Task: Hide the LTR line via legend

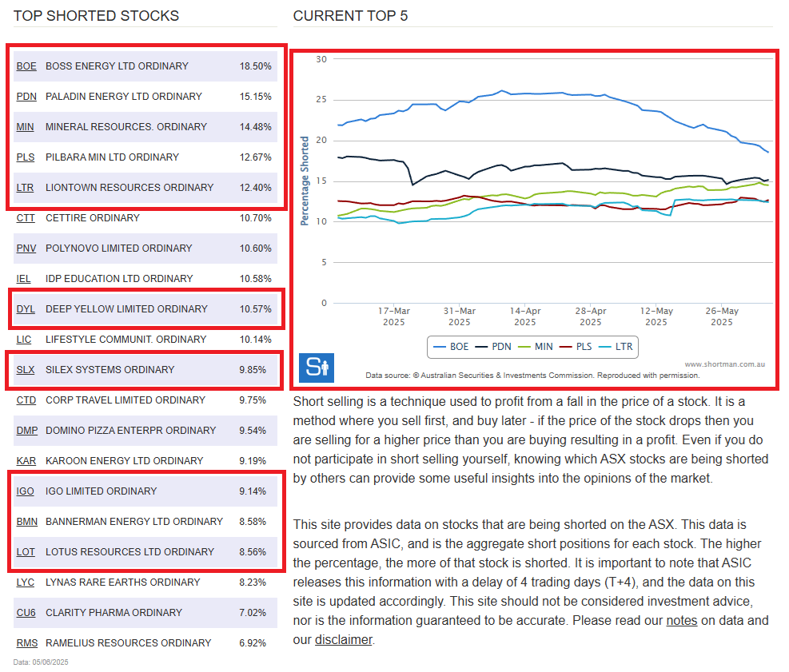Action: [618, 347]
